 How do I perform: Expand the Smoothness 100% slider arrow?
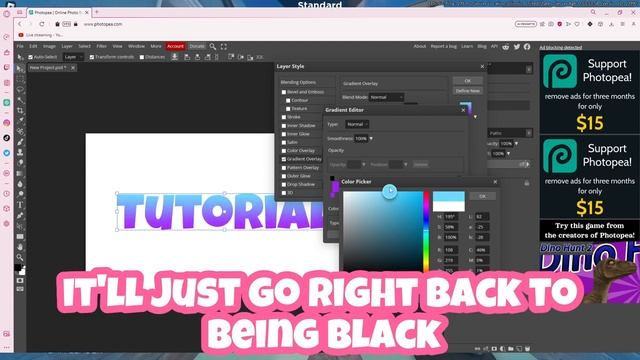pyautogui.click(x=371, y=139)
